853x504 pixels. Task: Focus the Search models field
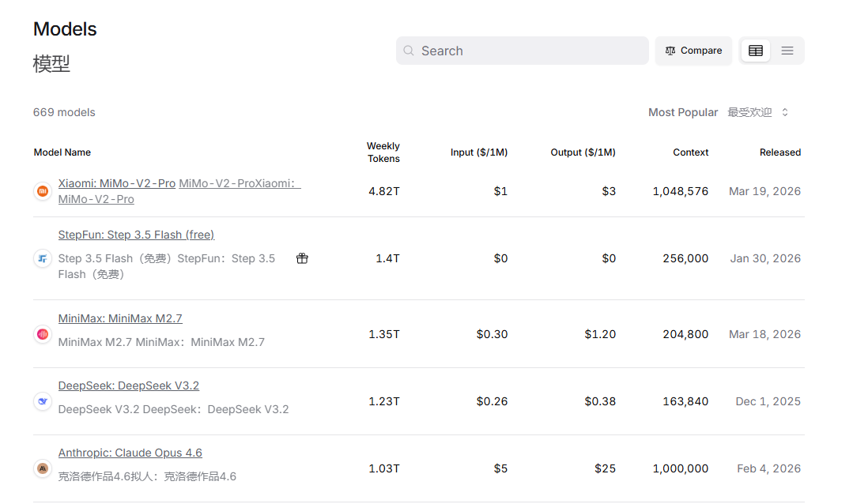coord(523,51)
